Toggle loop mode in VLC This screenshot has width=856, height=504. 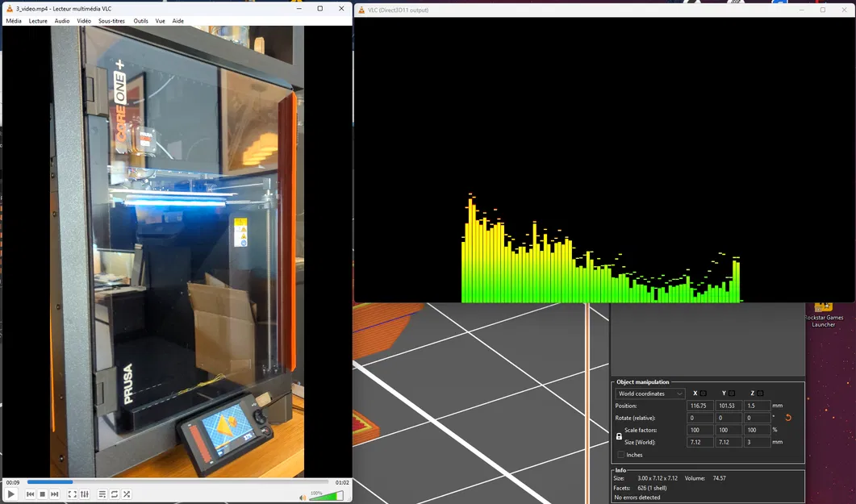click(114, 494)
